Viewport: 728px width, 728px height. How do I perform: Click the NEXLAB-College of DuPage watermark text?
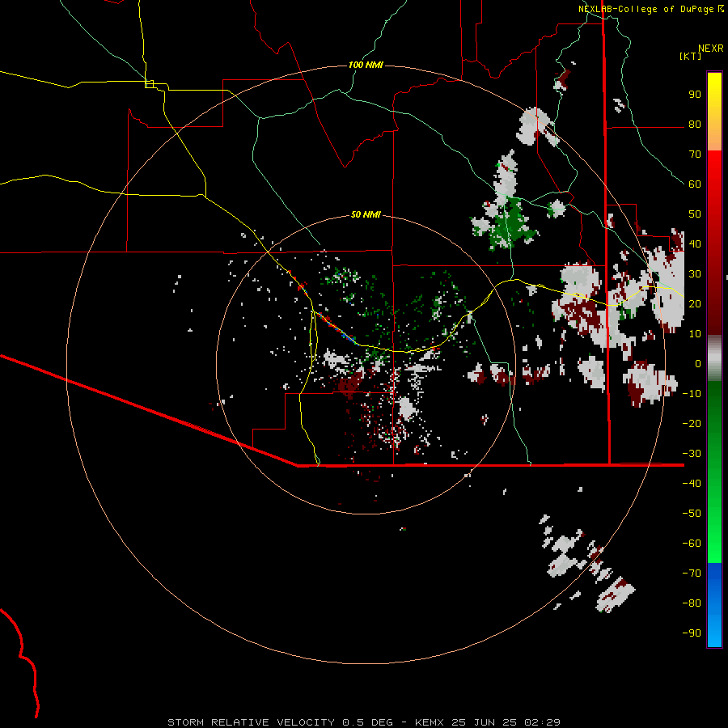pos(645,9)
